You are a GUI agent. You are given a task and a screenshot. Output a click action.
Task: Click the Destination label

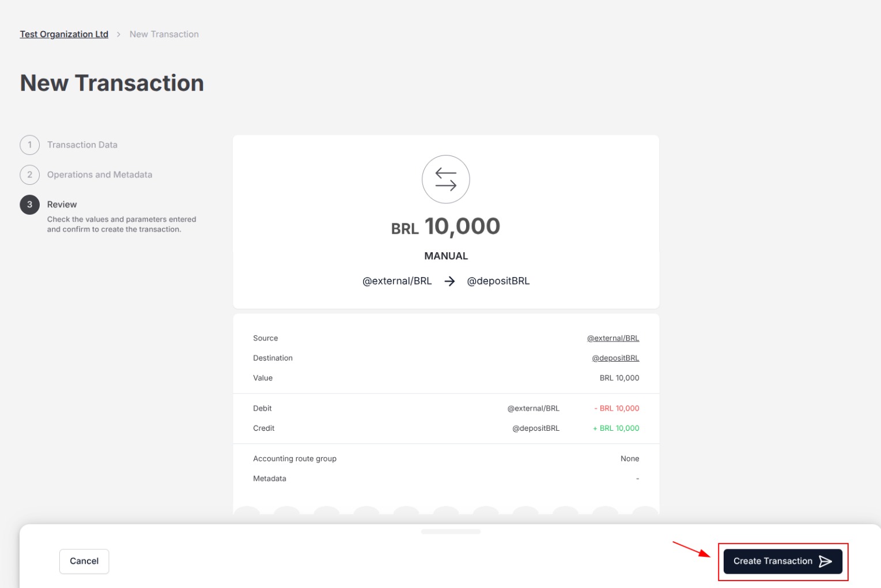tap(273, 358)
